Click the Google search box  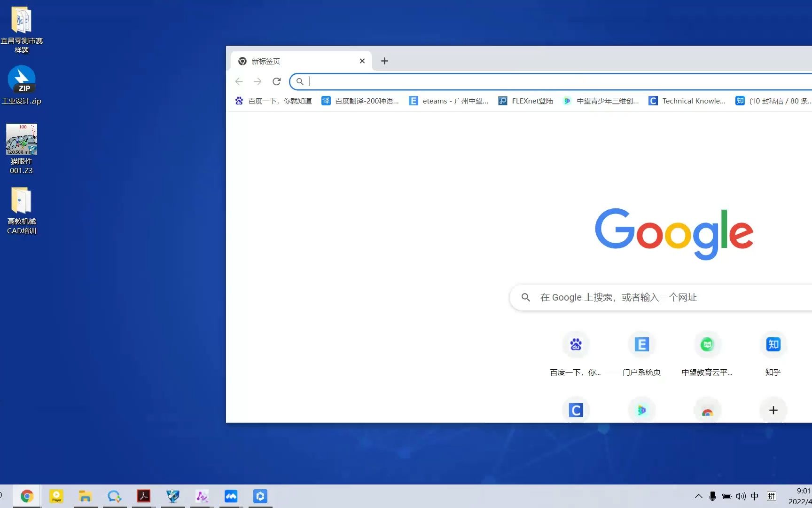(661, 297)
